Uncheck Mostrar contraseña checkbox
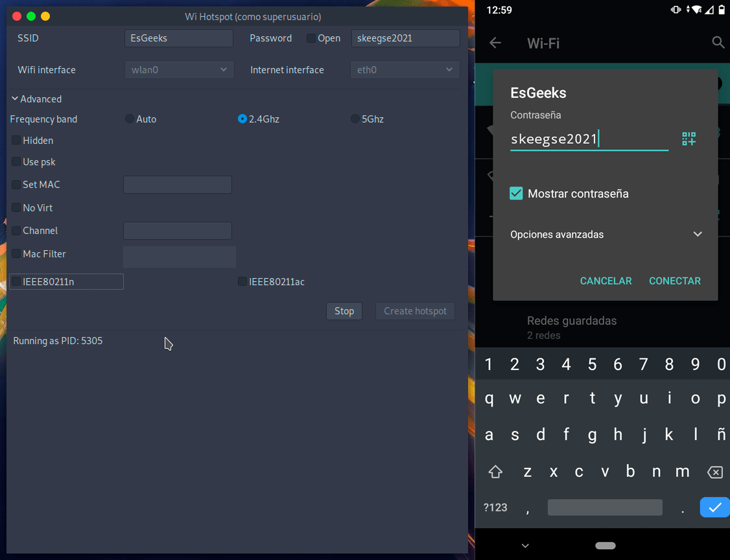The height and width of the screenshot is (560, 730). coord(516,193)
